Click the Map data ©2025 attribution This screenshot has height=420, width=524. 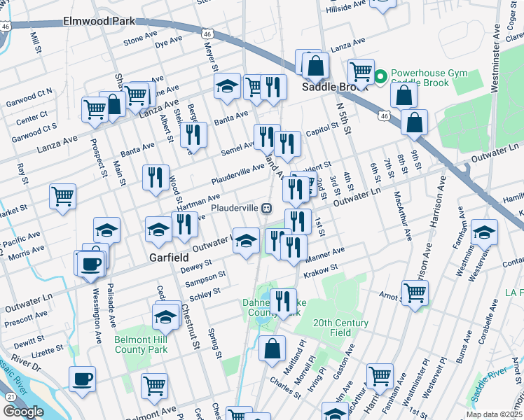(495, 414)
